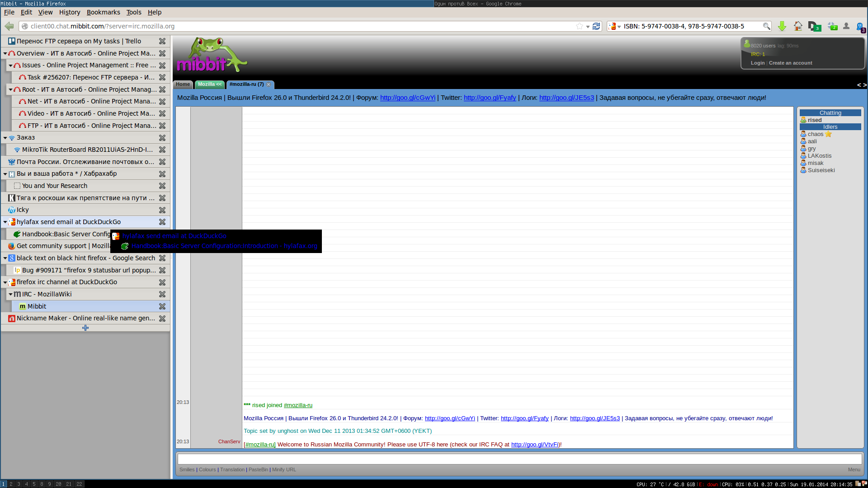Go back with the browser back arrow
Viewport: 868px width, 488px height.
click(9, 26)
